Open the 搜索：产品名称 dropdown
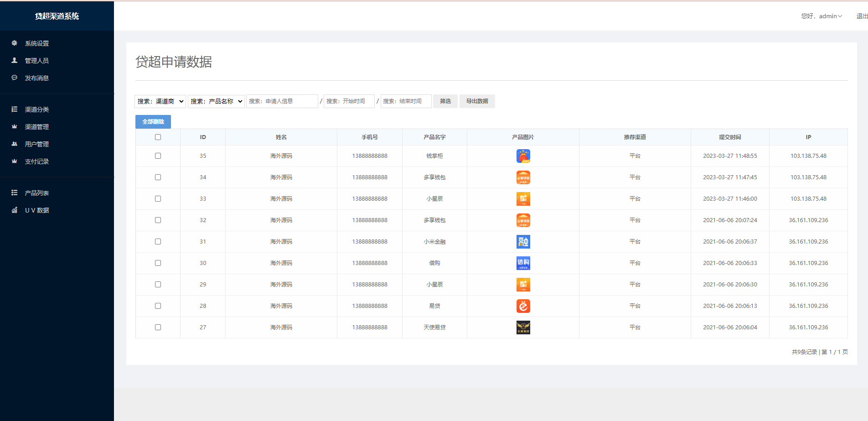 coord(216,101)
